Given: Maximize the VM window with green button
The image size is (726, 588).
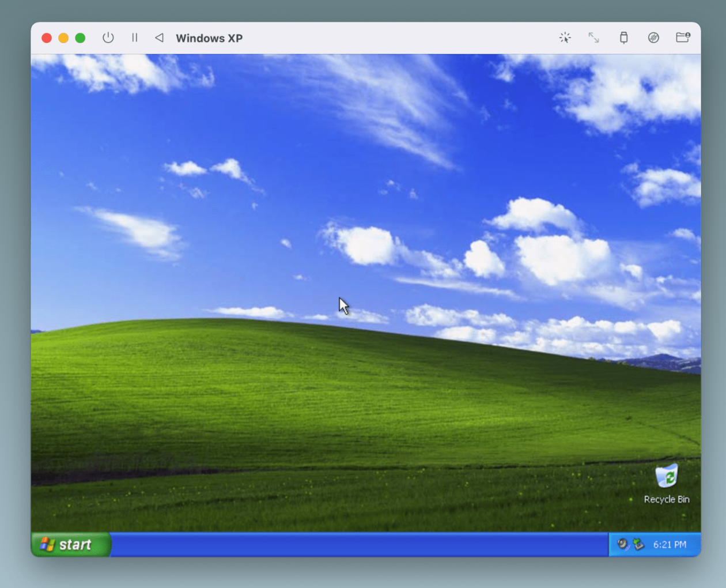Looking at the screenshot, I should click(x=80, y=38).
